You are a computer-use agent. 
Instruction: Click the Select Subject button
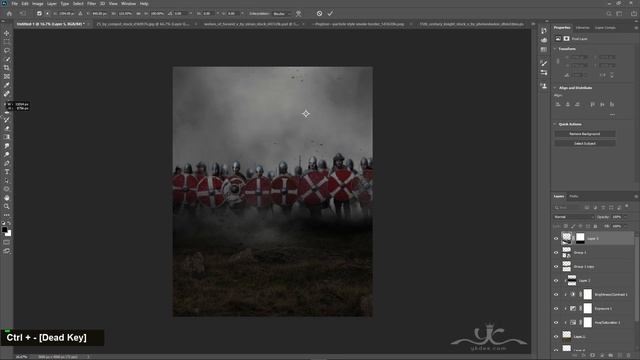point(585,143)
